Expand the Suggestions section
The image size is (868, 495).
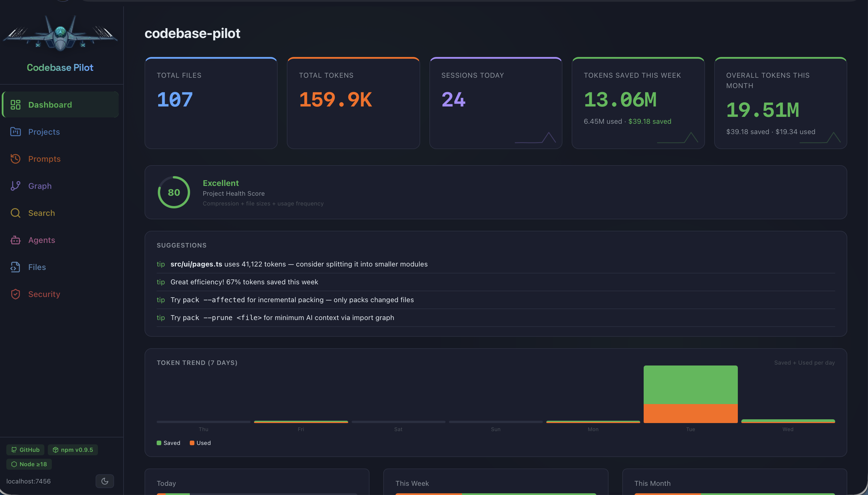182,245
